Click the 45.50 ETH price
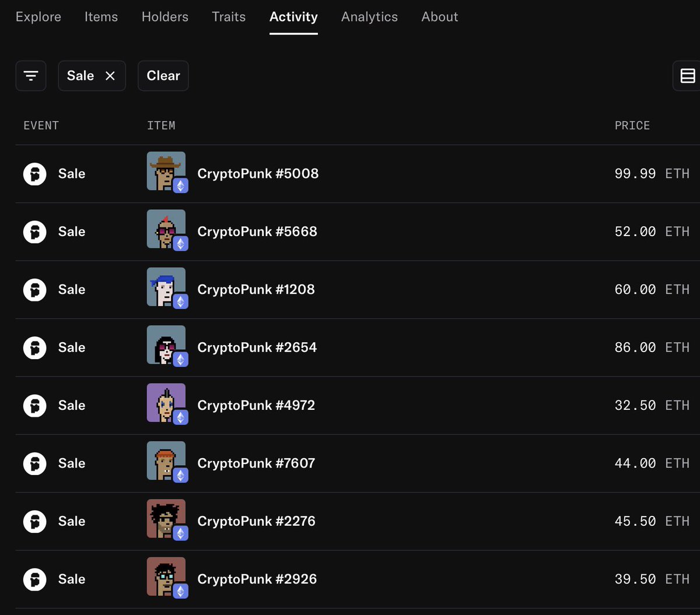This screenshot has width=700, height=615. pyautogui.click(x=652, y=521)
